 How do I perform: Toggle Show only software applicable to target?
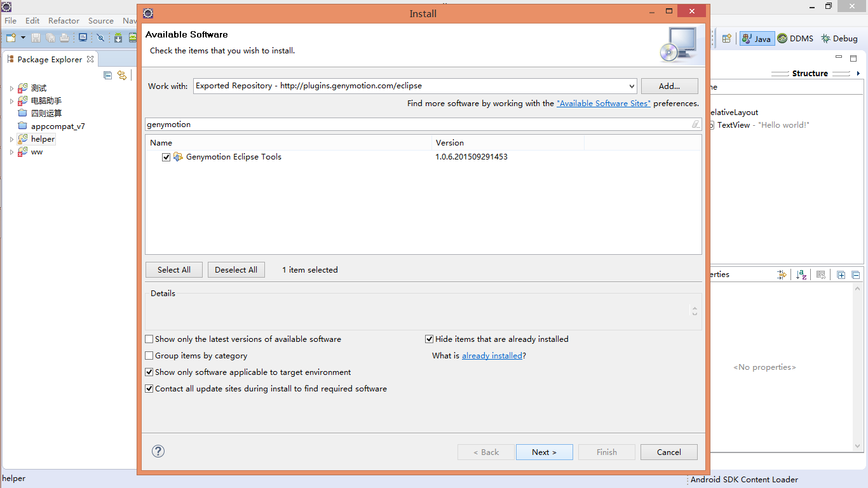pos(149,372)
